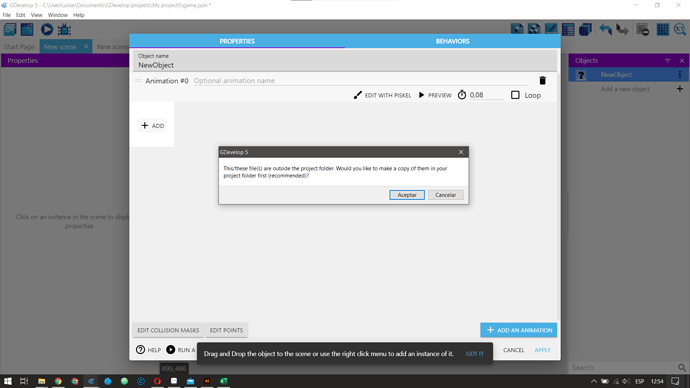The height and width of the screenshot is (388, 690).
Task: Open the instances list toolbar icon
Action: pyautogui.click(x=568, y=29)
